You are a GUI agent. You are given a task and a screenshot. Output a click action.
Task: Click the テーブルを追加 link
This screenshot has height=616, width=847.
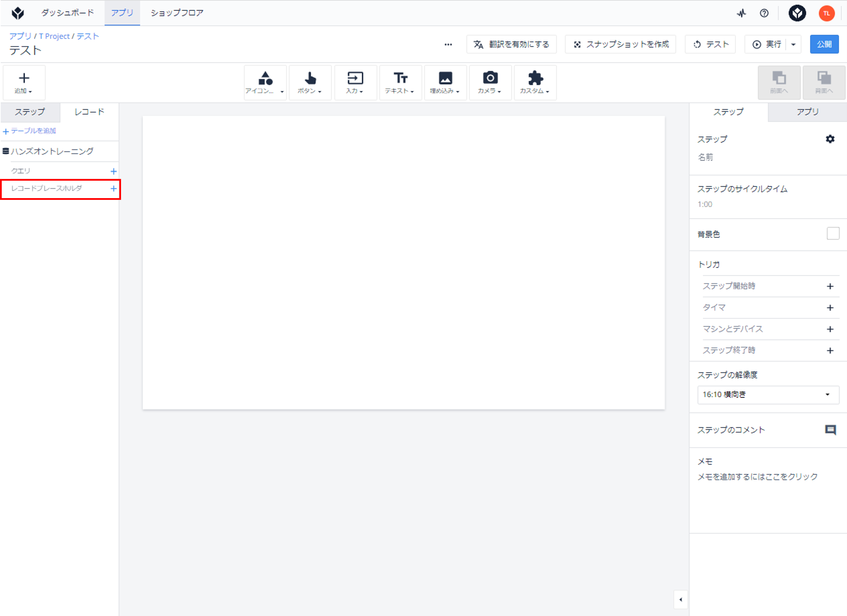click(x=29, y=131)
